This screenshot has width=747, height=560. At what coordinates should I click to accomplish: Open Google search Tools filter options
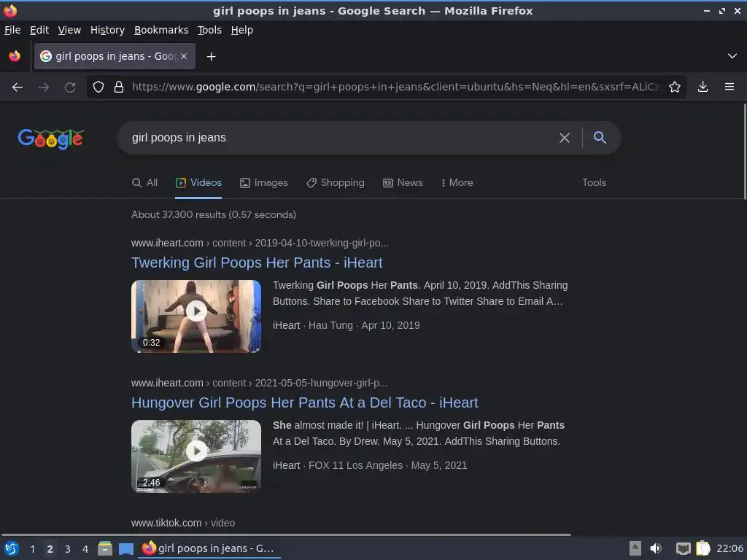click(594, 183)
